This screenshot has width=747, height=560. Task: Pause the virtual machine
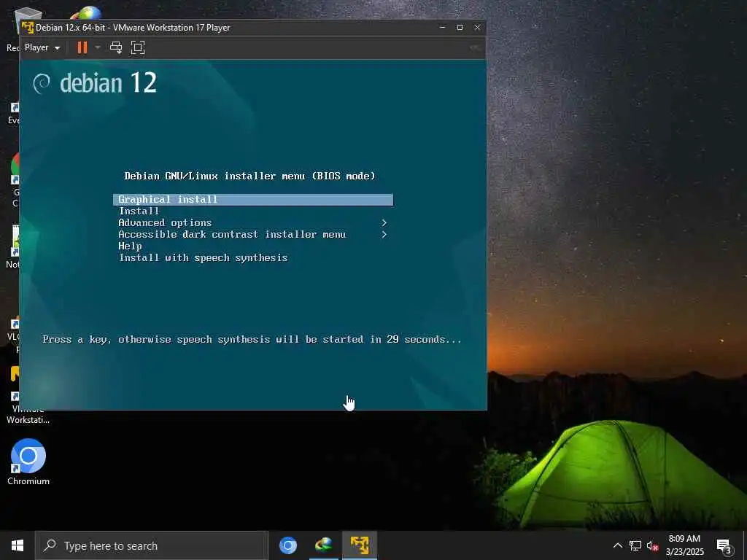(x=82, y=47)
